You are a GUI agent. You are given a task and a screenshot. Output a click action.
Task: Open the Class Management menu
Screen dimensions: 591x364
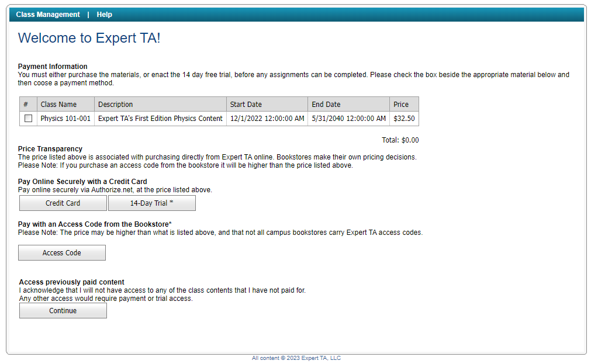click(x=48, y=15)
